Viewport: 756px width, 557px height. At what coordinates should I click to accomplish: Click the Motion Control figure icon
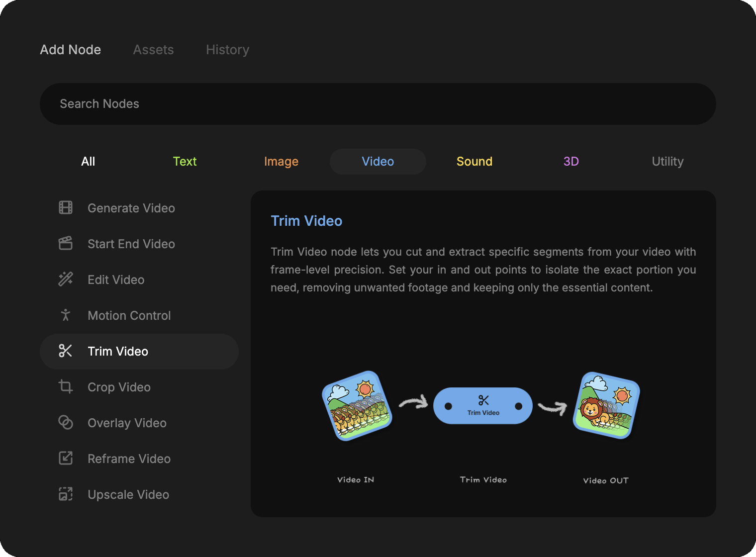tap(66, 315)
